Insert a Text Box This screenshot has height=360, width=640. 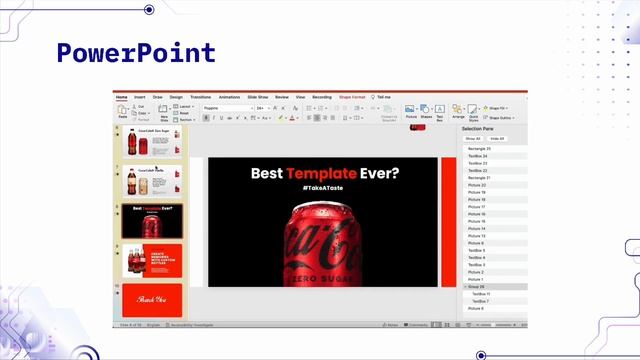tap(440, 109)
